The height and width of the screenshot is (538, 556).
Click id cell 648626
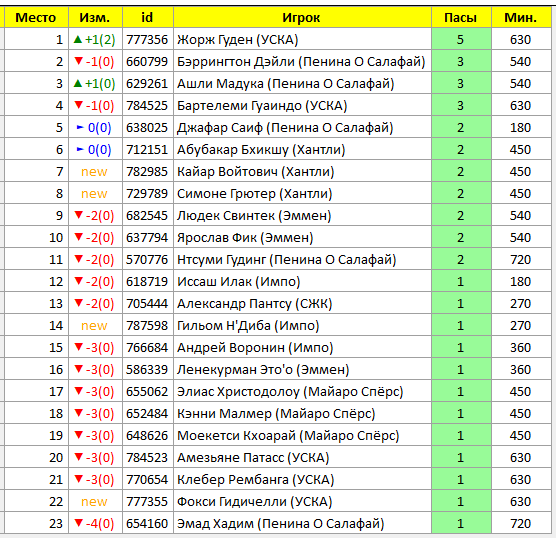[x=148, y=435]
